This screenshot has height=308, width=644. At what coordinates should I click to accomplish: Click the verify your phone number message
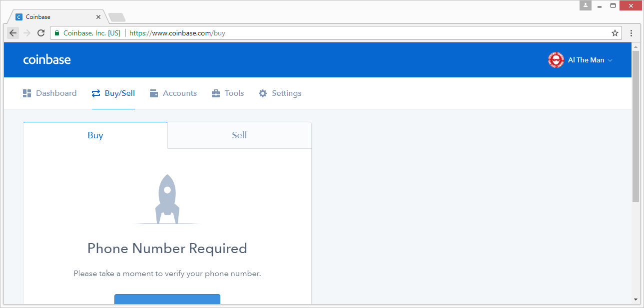167,274
